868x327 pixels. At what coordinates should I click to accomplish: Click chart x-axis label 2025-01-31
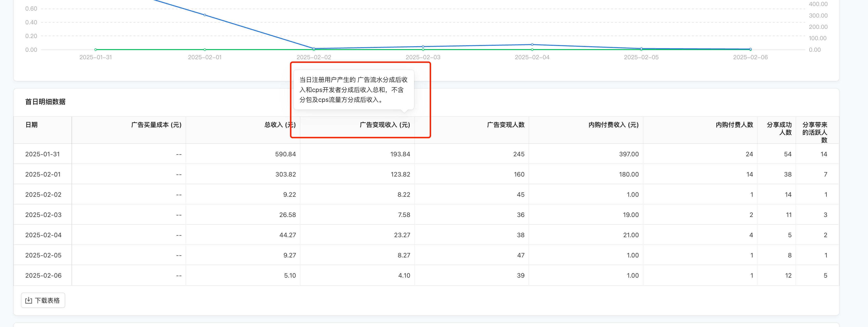96,57
